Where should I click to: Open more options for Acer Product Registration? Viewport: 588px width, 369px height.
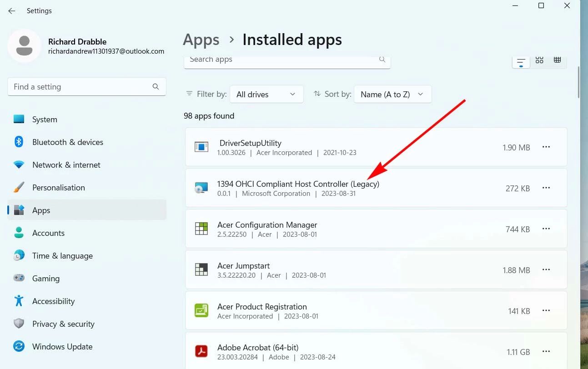546,310
